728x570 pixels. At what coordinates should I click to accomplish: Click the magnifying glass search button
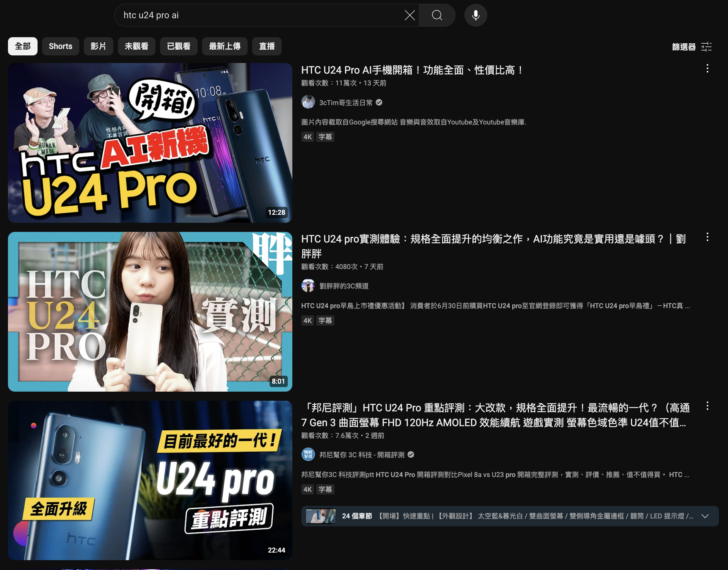pyautogui.click(x=437, y=15)
